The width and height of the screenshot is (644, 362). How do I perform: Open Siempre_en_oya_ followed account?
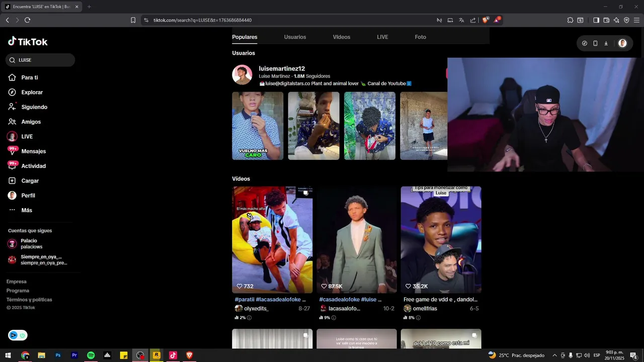[x=38, y=259]
